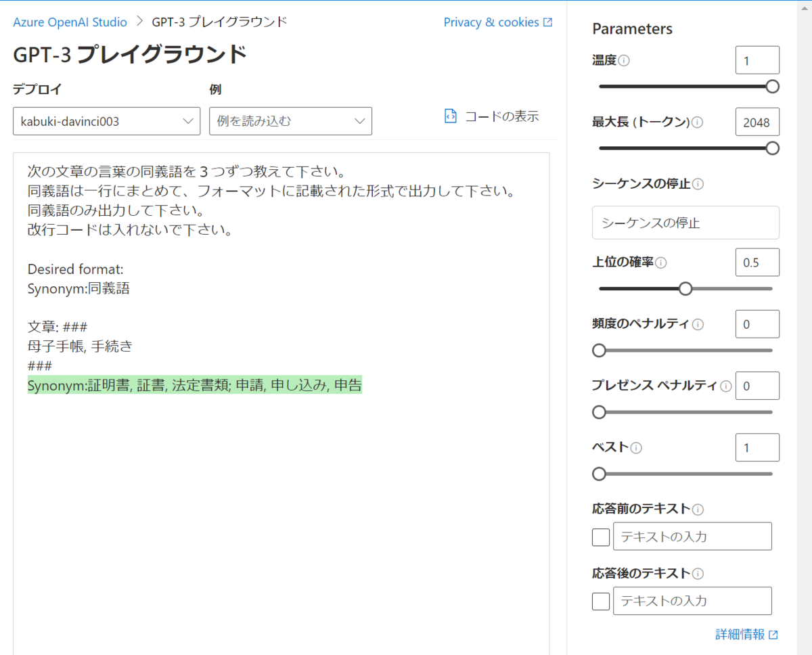This screenshot has width=812, height=655.
Task: Click the 頻度のペナルティ slider handle
Action: 599,351
